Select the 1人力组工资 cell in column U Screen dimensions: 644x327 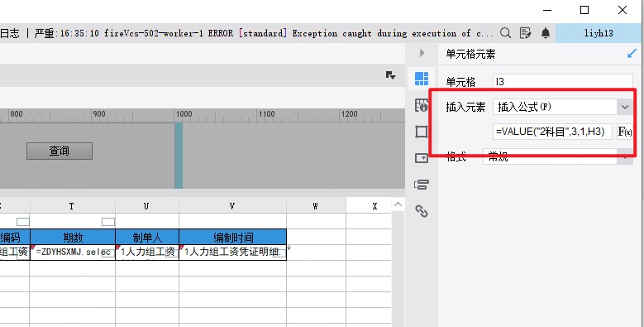147,252
